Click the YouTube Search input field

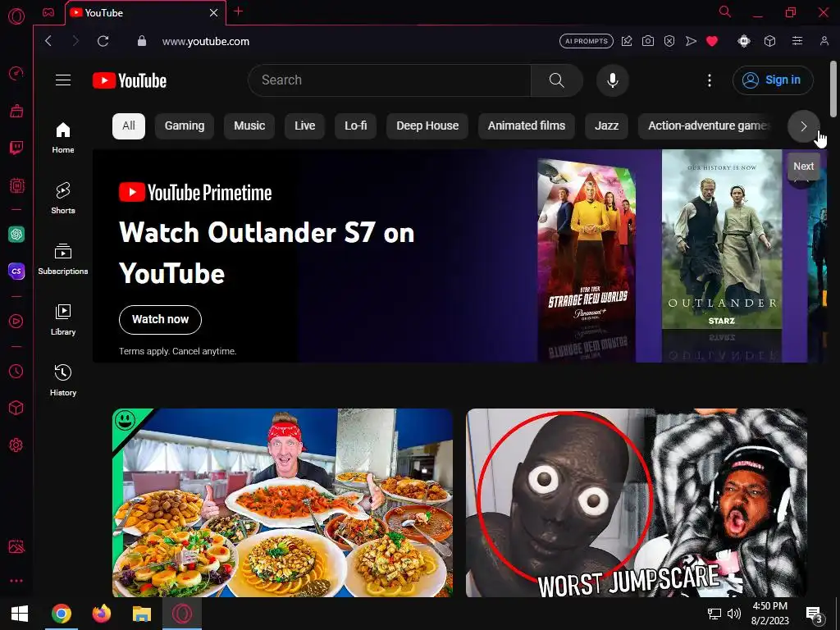pos(389,80)
